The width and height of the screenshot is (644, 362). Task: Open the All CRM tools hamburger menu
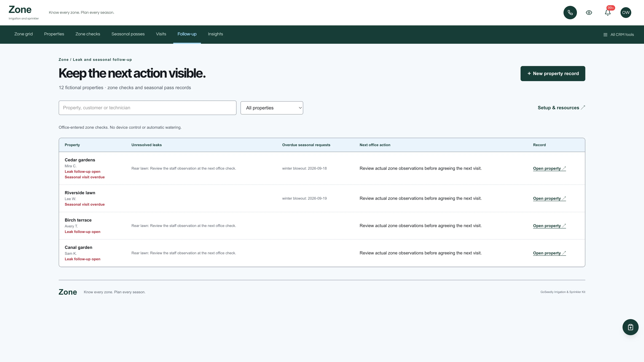coord(619,35)
